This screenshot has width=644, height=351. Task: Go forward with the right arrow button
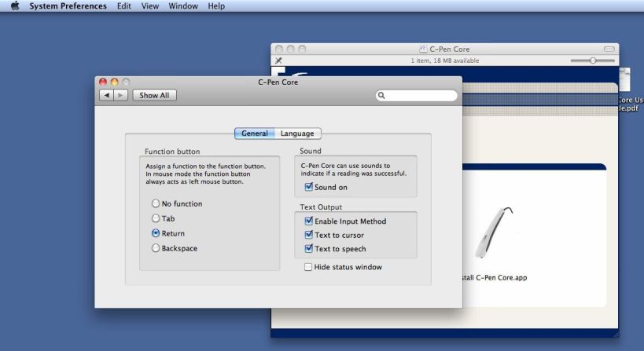coord(120,95)
